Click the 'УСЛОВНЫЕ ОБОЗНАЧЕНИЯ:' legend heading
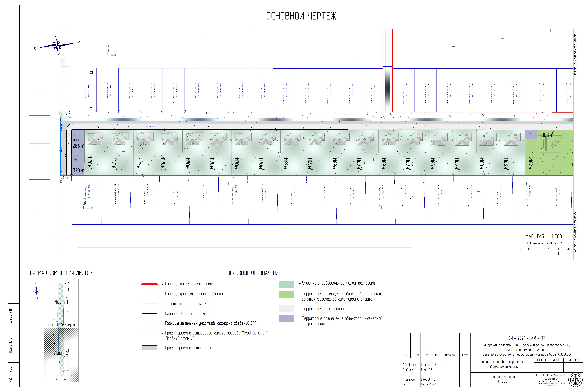588x392 pixels. pos(255,273)
